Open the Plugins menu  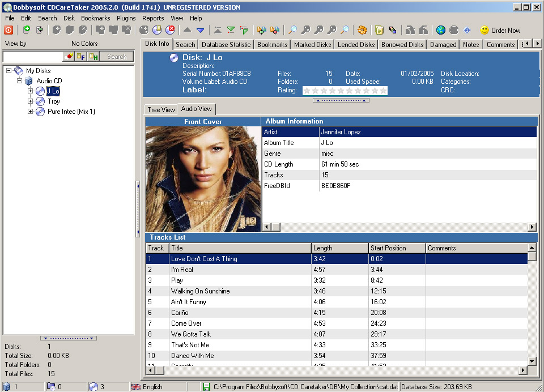pos(126,18)
